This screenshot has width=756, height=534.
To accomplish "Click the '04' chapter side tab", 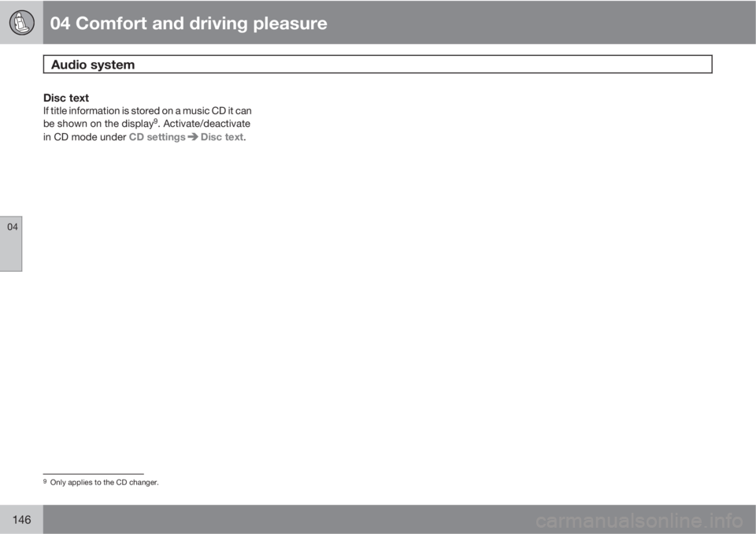I will (x=11, y=243).
